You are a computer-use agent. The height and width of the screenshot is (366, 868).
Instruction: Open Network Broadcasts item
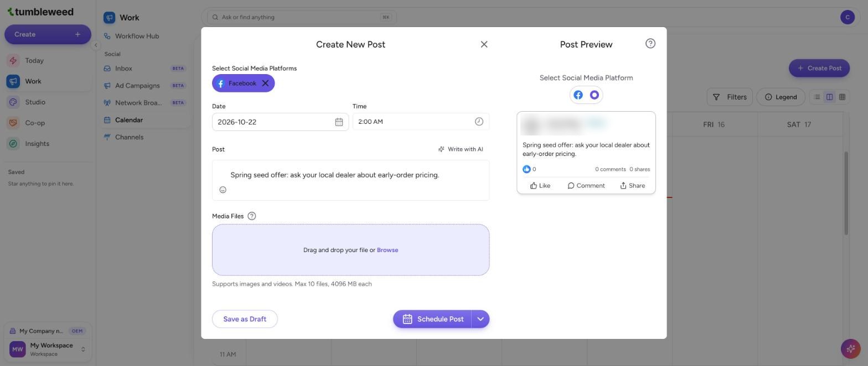(x=146, y=103)
